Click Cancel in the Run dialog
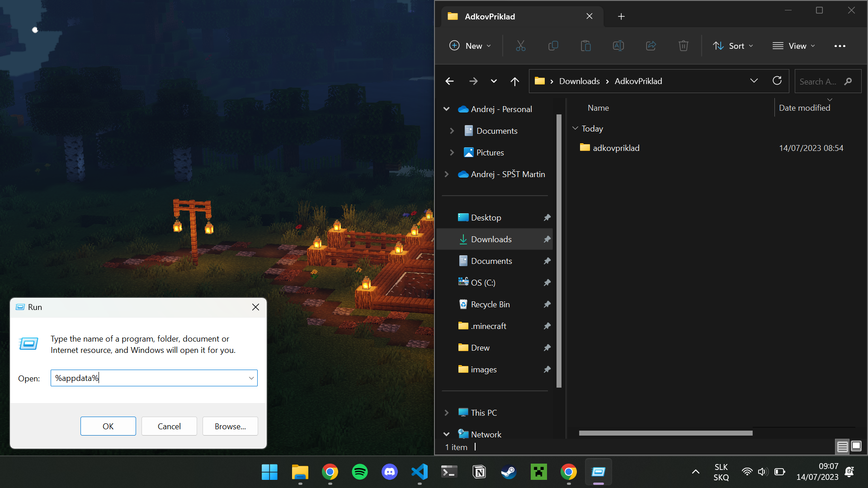This screenshot has height=488, width=868. (169, 426)
